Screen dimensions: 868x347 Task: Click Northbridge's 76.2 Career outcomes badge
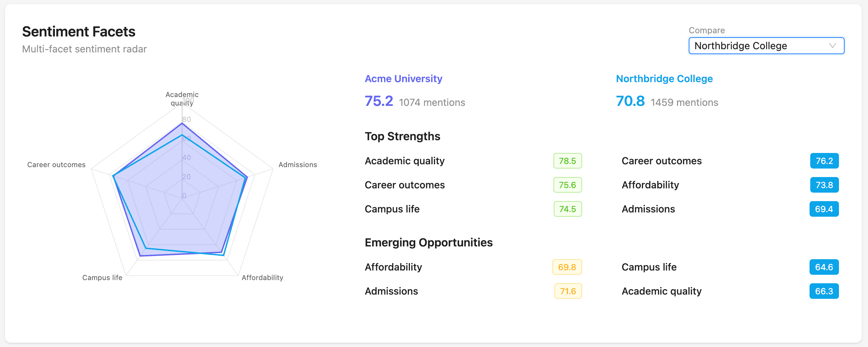[824, 161]
